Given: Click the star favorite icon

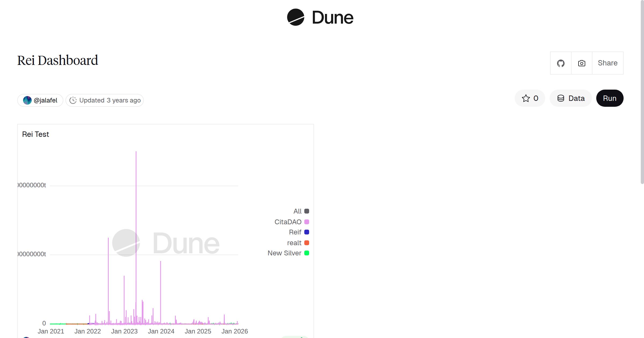Looking at the screenshot, I should pyautogui.click(x=526, y=98).
